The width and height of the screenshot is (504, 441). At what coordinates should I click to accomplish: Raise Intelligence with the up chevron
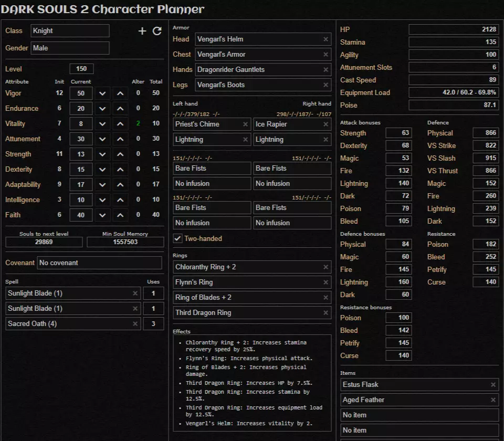(x=120, y=200)
